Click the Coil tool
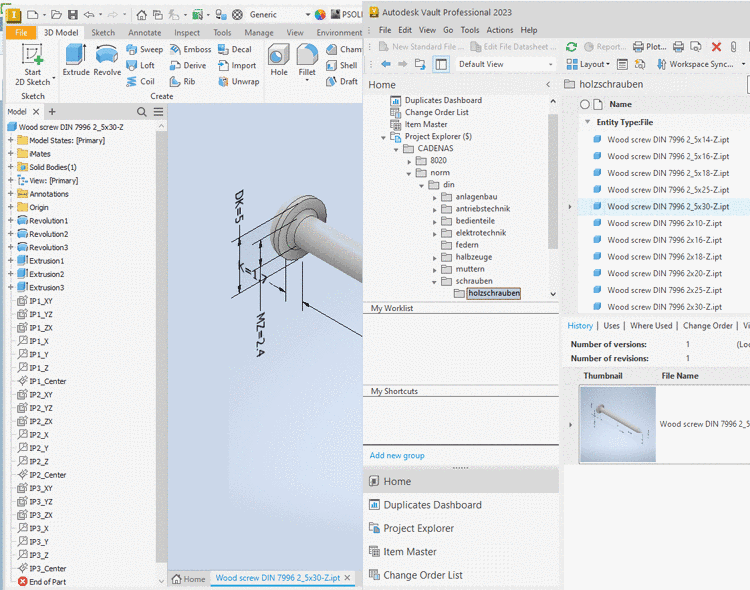The height and width of the screenshot is (590, 750). point(139,81)
